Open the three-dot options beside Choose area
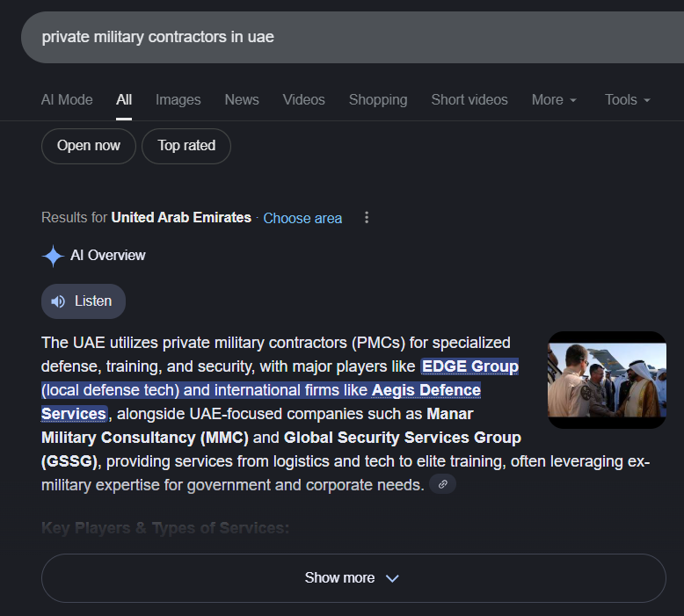 click(367, 218)
